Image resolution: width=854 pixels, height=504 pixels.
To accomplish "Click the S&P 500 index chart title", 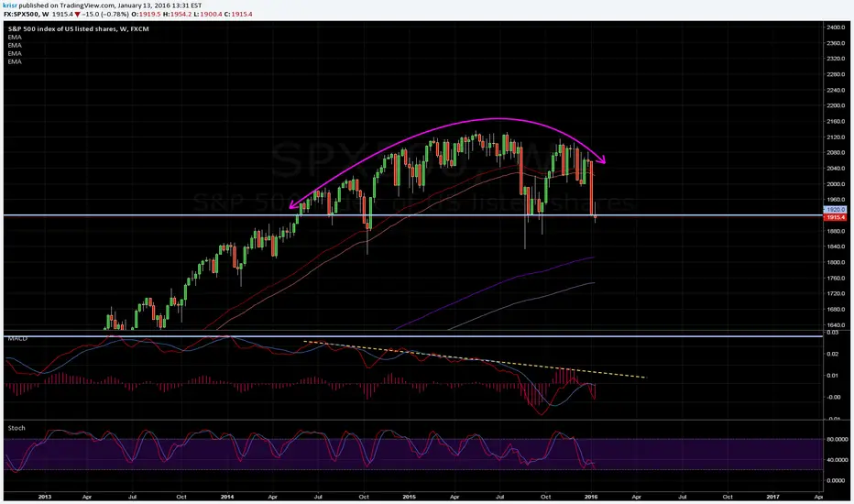I will coord(79,29).
